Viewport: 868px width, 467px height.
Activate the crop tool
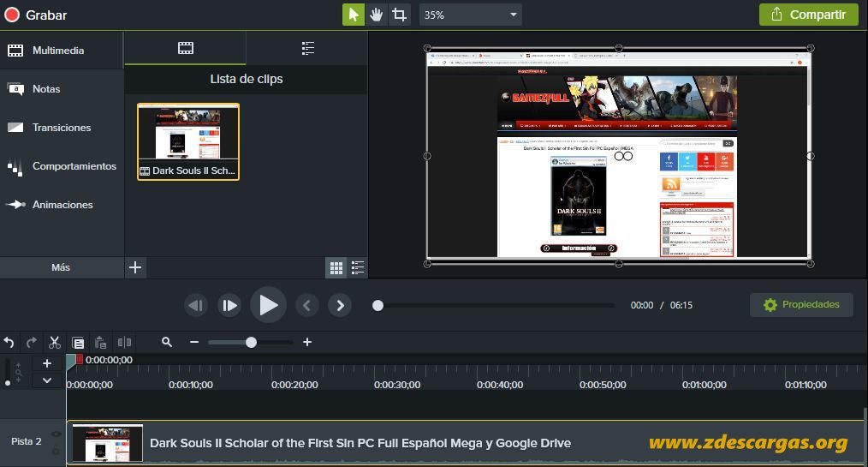point(399,15)
